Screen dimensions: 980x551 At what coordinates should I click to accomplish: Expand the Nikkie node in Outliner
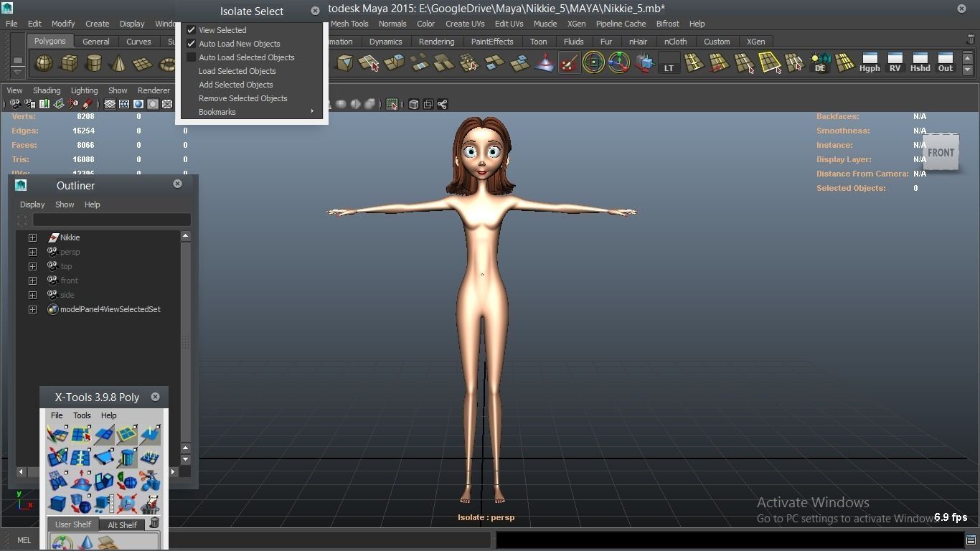(32, 237)
